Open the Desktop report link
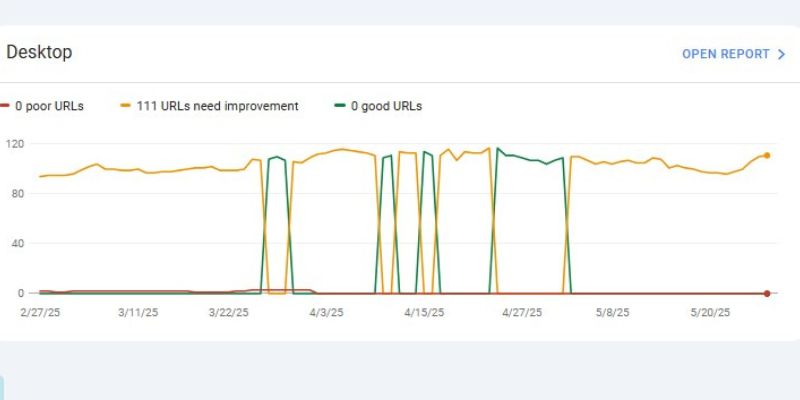Viewport: 800px width, 400px height. (x=725, y=54)
